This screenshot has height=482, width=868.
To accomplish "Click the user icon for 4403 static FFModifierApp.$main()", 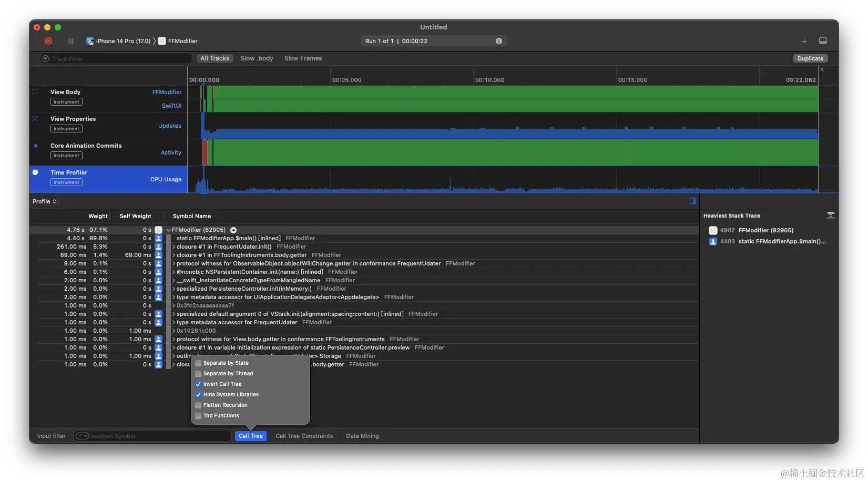I will pyautogui.click(x=713, y=242).
